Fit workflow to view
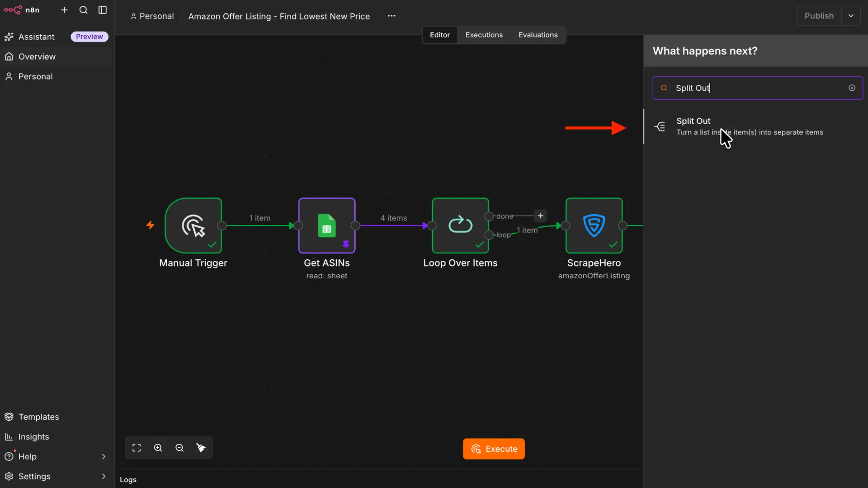Image resolution: width=868 pixels, height=488 pixels. point(137,448)
